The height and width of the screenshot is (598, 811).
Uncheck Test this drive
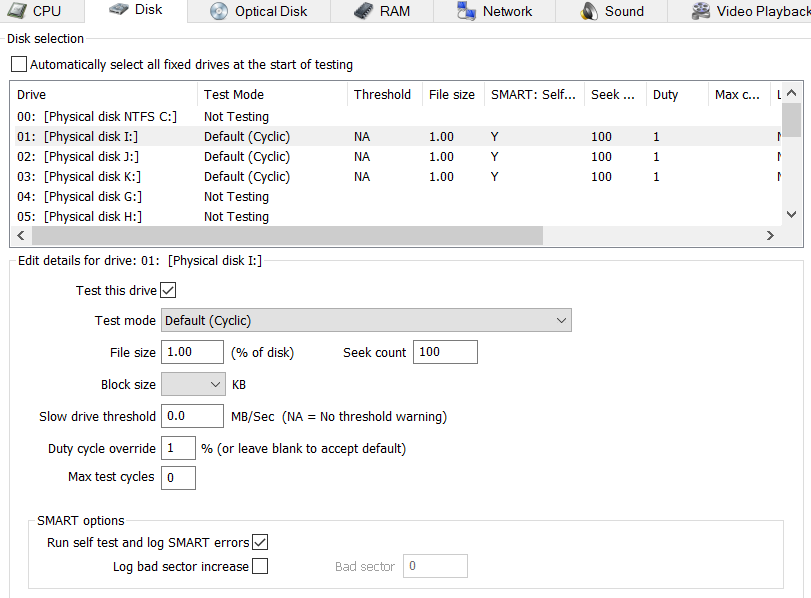(x=168, y=290)
